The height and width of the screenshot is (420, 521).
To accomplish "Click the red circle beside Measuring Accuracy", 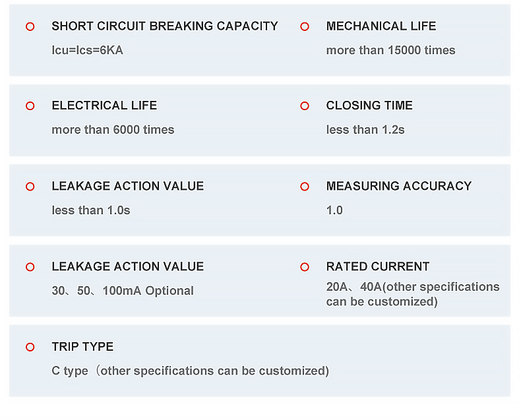I will pos(305,187).
